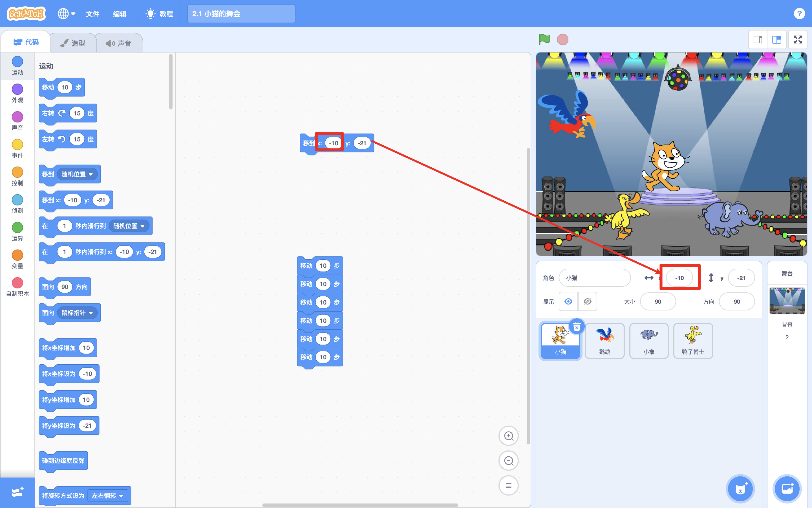Open 左右翻转 rotation style dropdown
Viewport: 812px width, 508px height.
pos(108,496)
